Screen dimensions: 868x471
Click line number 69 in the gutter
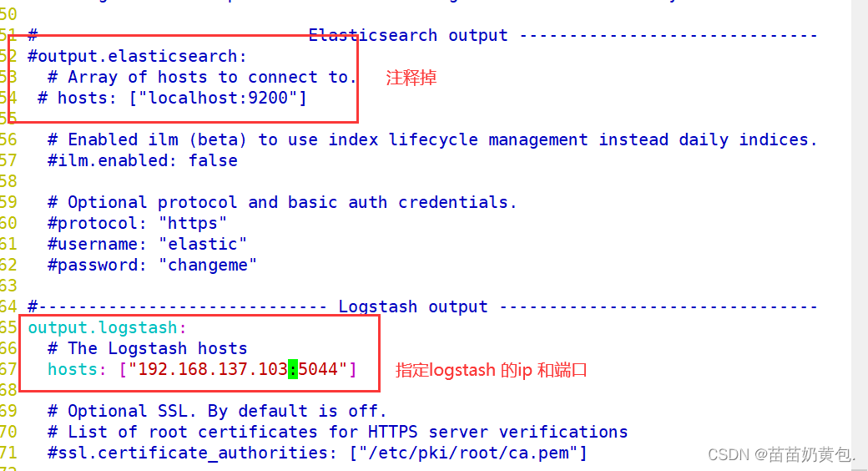coord(9,411)
